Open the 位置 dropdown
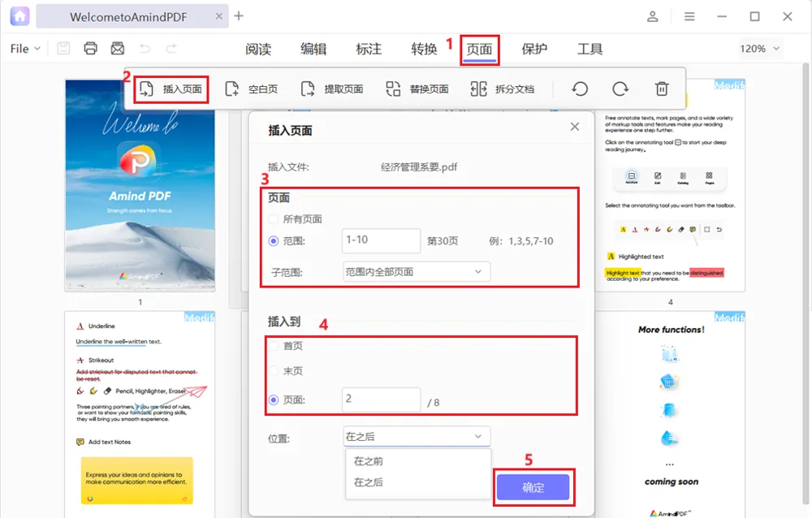Viewport: 812px width, 518px height. click(x=417, y=437)
